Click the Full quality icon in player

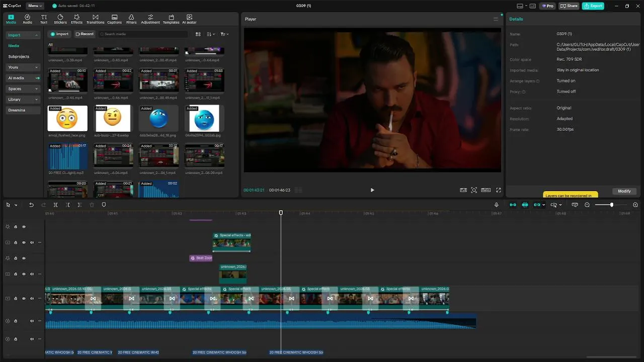(x=463, y=190)
